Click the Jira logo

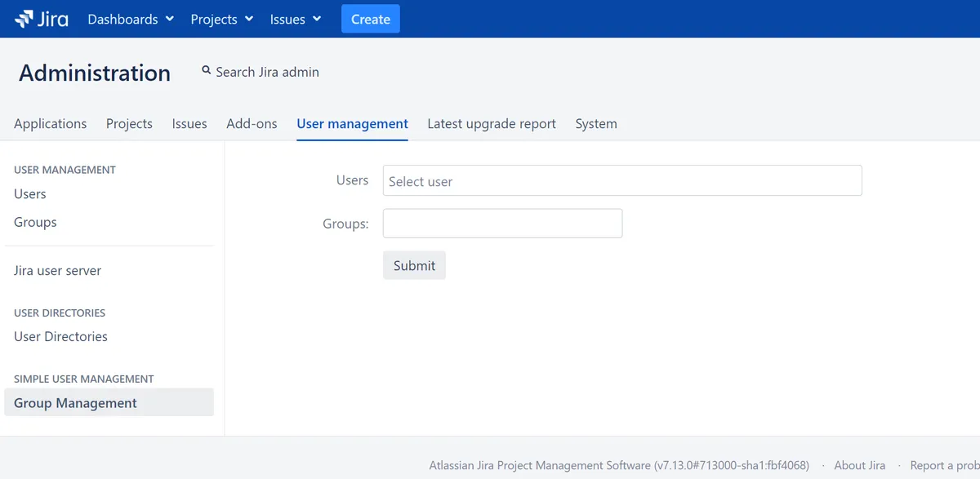pos(42,19)
